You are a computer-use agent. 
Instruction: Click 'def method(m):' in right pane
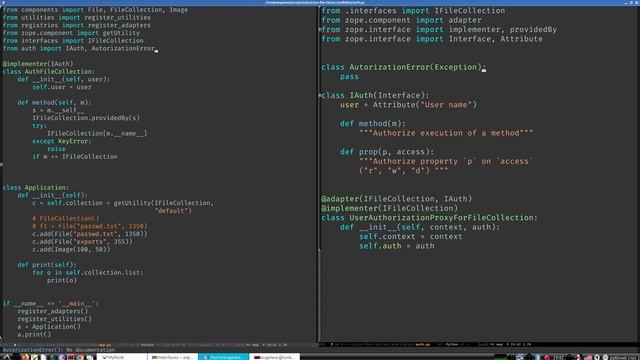point(373,124)
